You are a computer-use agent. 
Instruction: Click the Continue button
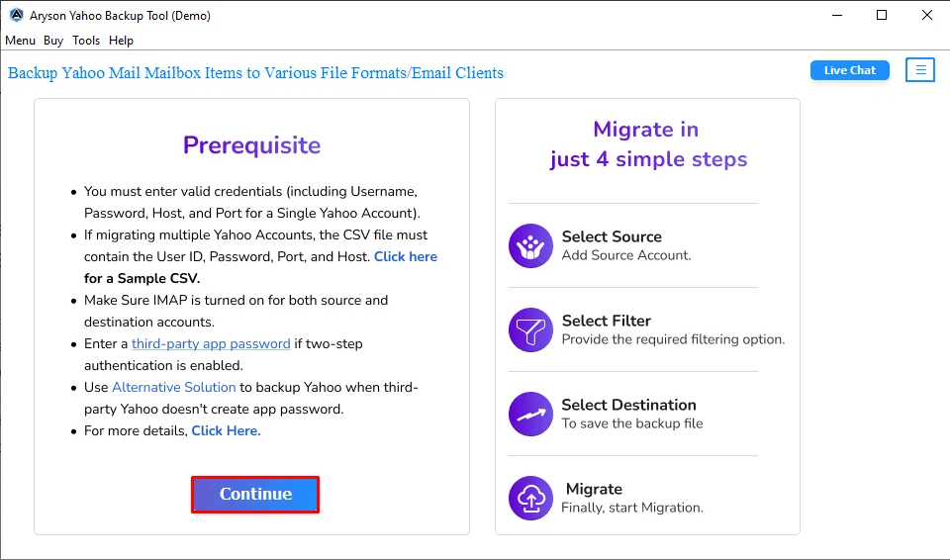255,495
